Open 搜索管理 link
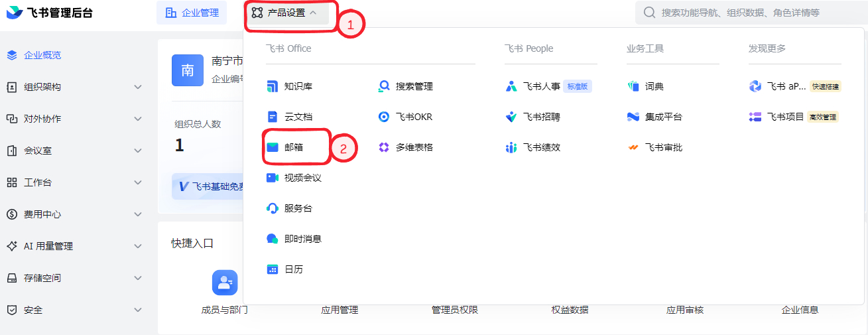Viewport: 868px width, 335px height. 414,86
